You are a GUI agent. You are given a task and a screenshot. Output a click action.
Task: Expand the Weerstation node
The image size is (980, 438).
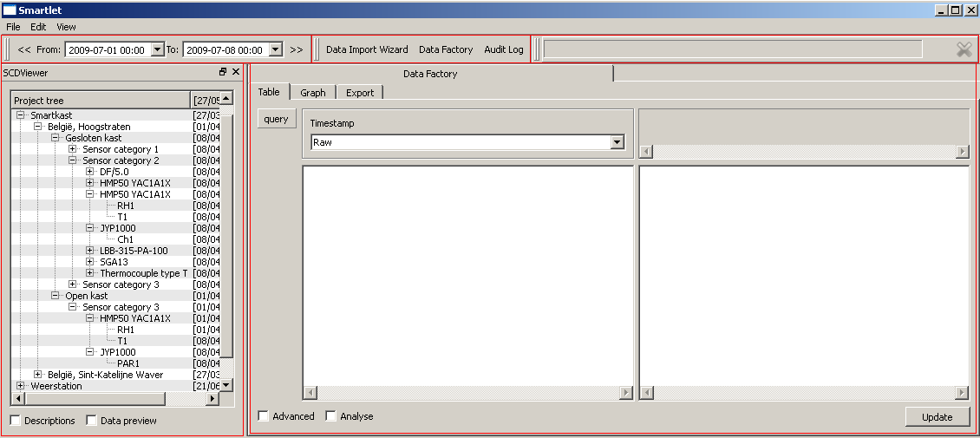(21, 386)
